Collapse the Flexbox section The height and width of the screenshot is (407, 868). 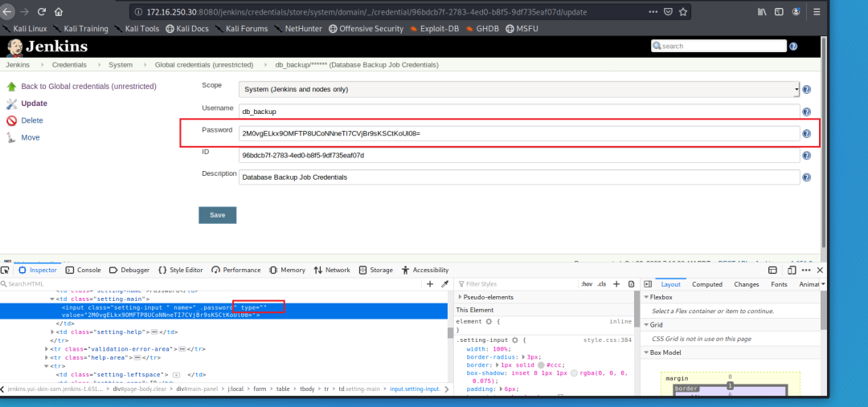(x=646, y=297)
